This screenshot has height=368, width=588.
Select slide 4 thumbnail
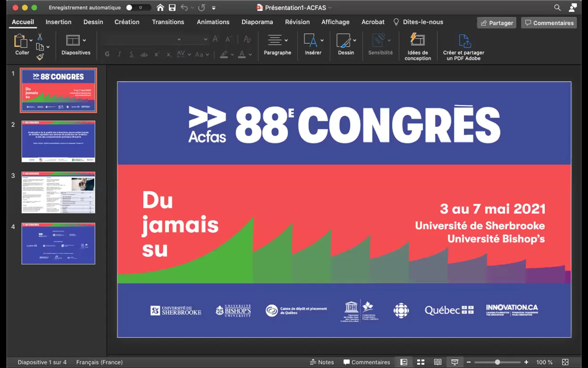(58, 243)
